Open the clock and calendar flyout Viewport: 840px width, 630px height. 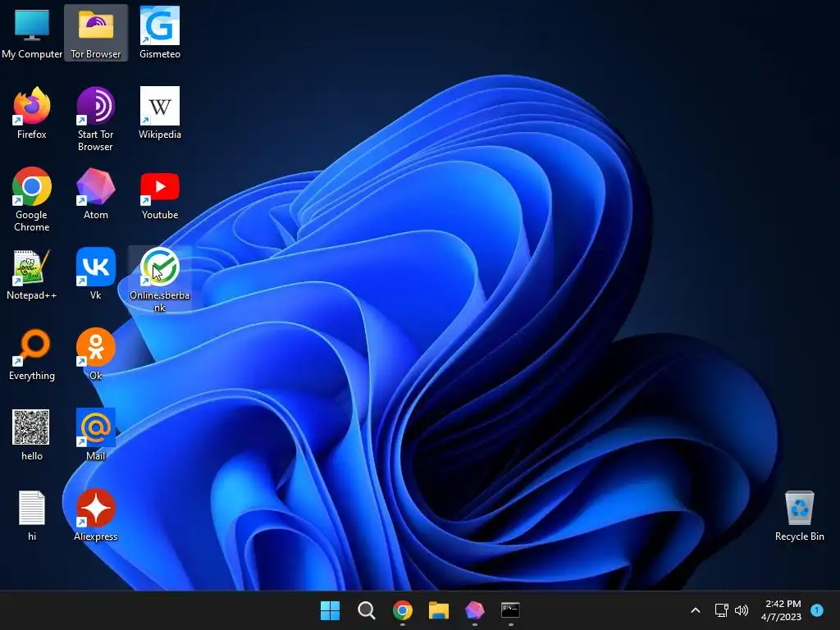pos(782,610)
